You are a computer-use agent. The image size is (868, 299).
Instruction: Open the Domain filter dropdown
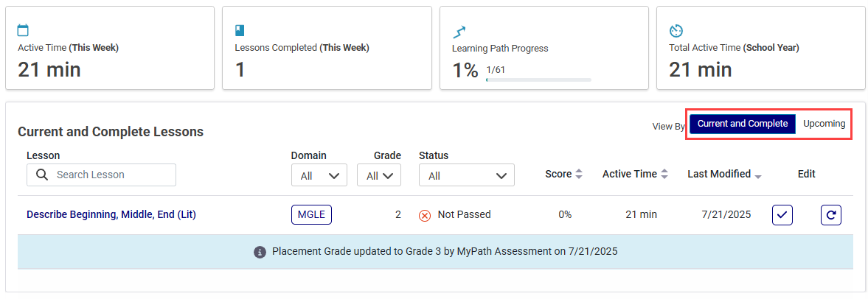tap(319, 175)
